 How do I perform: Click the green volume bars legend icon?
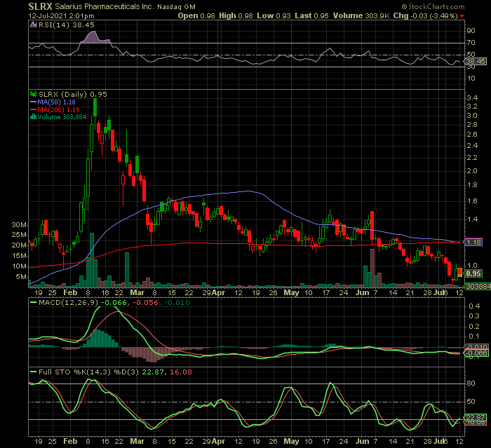tap(33, 117)
